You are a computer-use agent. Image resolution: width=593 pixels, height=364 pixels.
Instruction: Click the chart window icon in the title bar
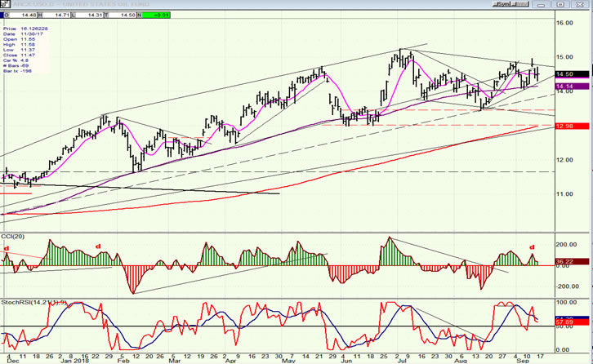pyautogui.click(x=7, y=4)
